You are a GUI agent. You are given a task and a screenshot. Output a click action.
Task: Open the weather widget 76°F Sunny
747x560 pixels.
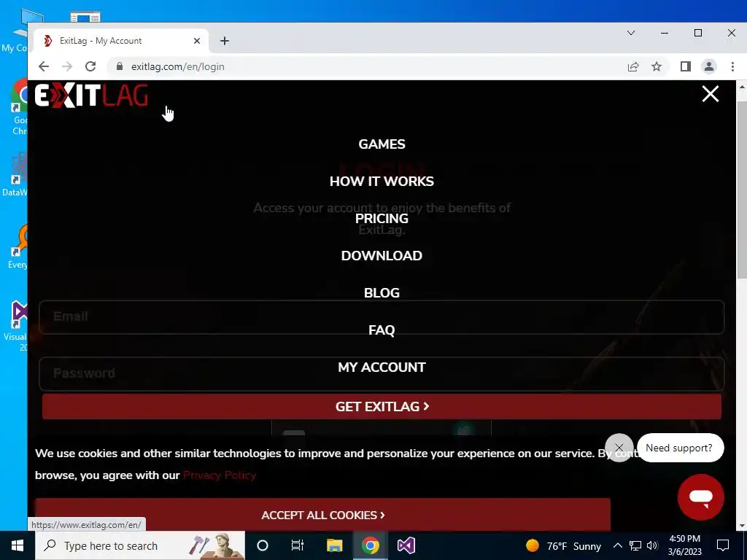click(x=563, y=545)
